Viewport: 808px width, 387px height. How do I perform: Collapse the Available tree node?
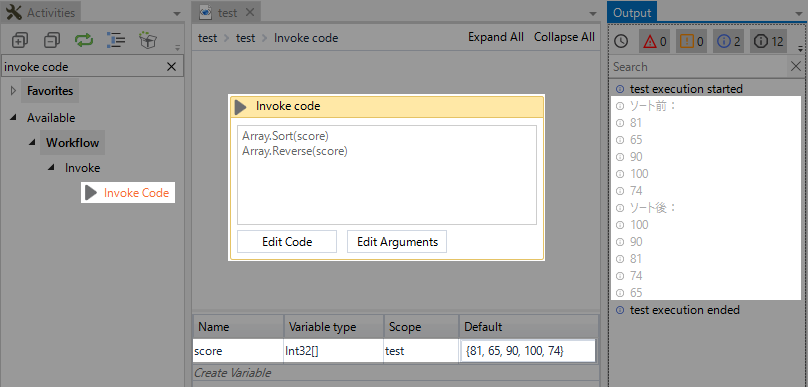[x=13, y=118]
